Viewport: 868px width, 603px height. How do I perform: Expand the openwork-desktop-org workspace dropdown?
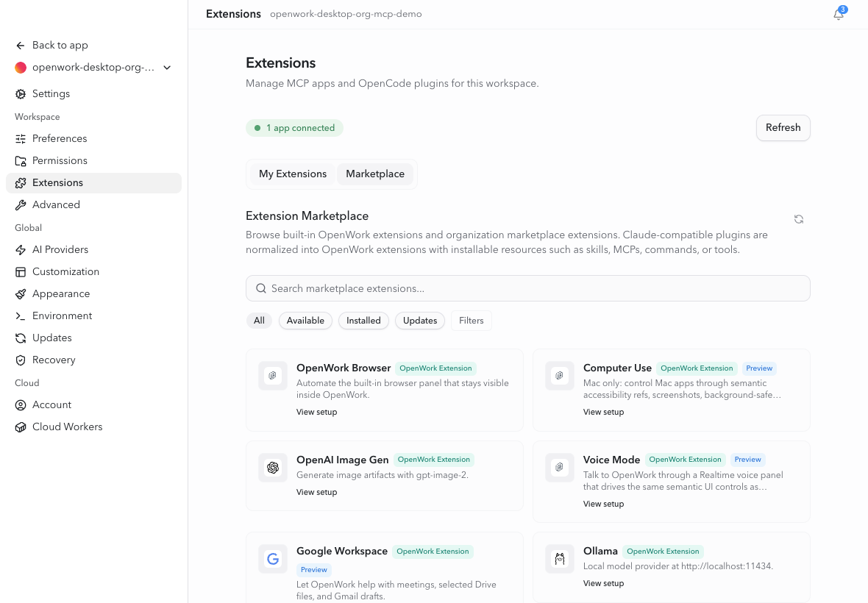[167, 68]
